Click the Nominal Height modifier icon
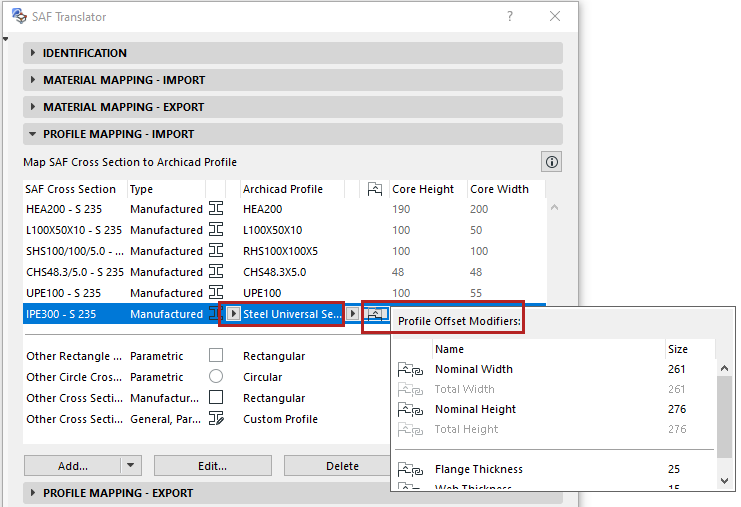Image resolution: width=741 pixels, height=507 pixels. click(410, 409)
